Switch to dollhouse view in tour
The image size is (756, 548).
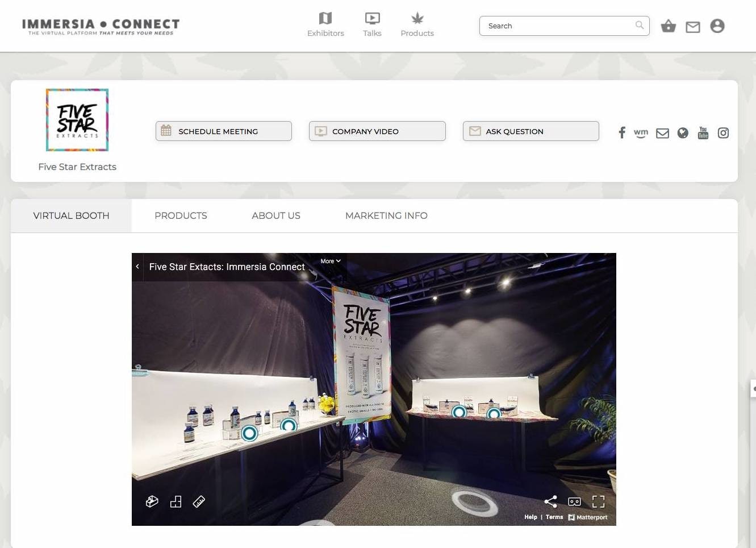click(x=152, y=501)
